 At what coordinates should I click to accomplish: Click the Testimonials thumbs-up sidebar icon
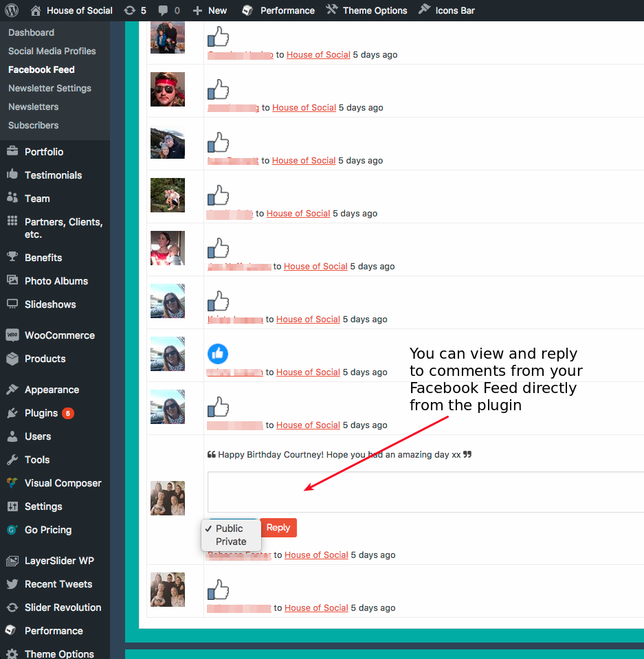coord(12,174)
